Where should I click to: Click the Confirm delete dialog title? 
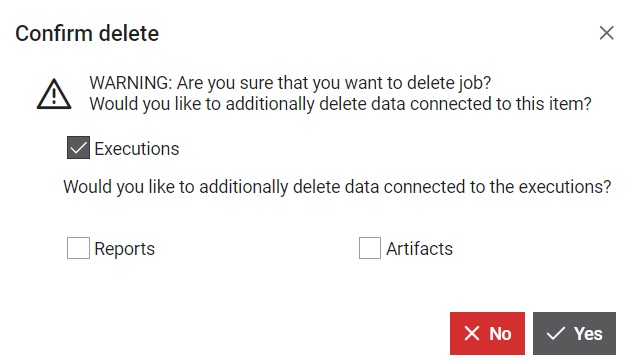pos(87,33)
